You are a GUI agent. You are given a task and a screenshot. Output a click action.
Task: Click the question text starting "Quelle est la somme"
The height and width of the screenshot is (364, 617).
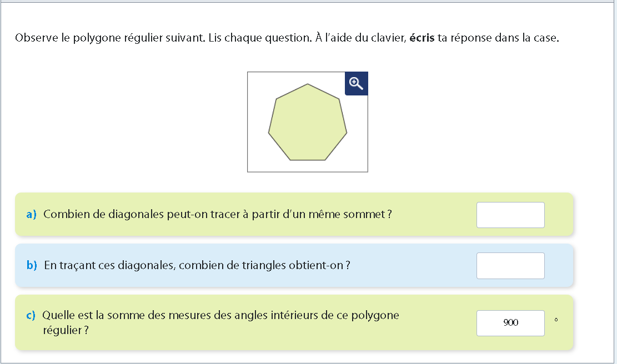tap(220, 316)
